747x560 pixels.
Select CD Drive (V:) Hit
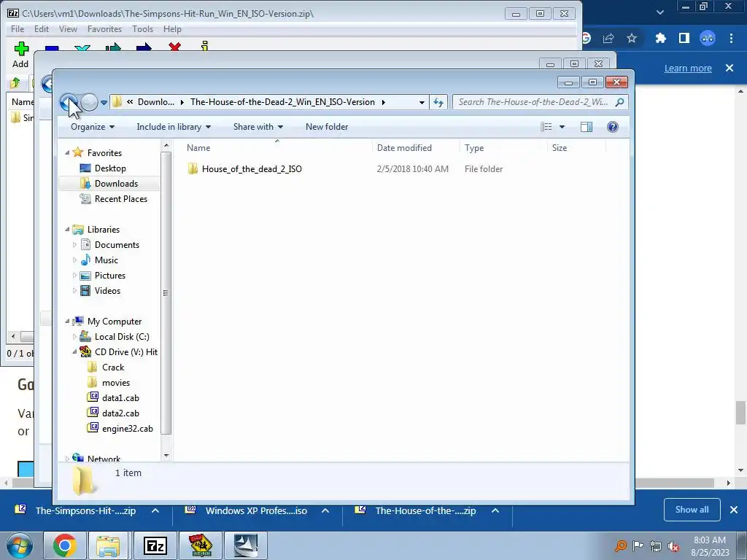(125, 352)
